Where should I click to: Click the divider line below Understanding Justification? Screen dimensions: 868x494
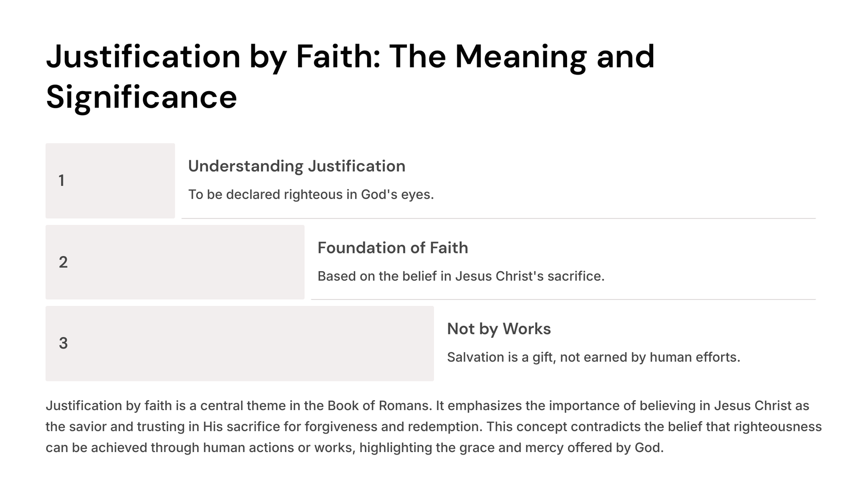pos(498,218)
